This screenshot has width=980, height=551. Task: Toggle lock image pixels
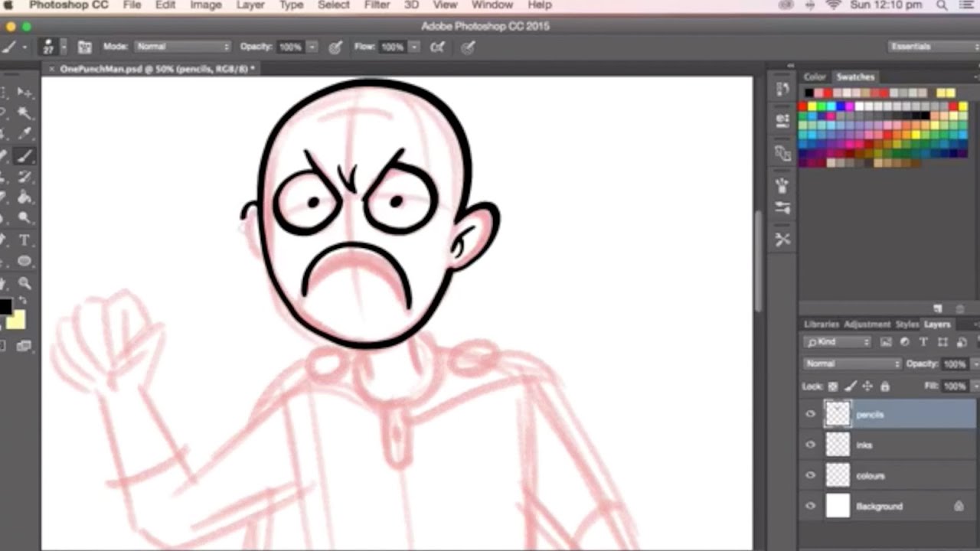[850, 386]
